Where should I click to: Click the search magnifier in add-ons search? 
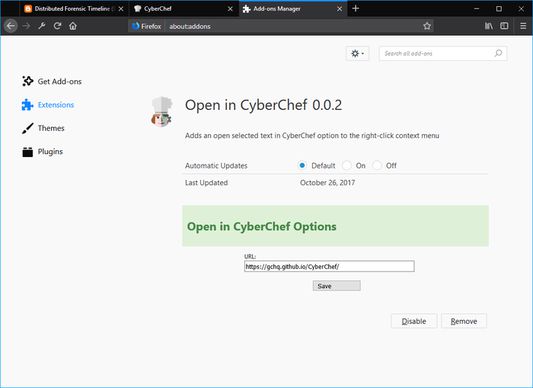(x=498, y=53)
